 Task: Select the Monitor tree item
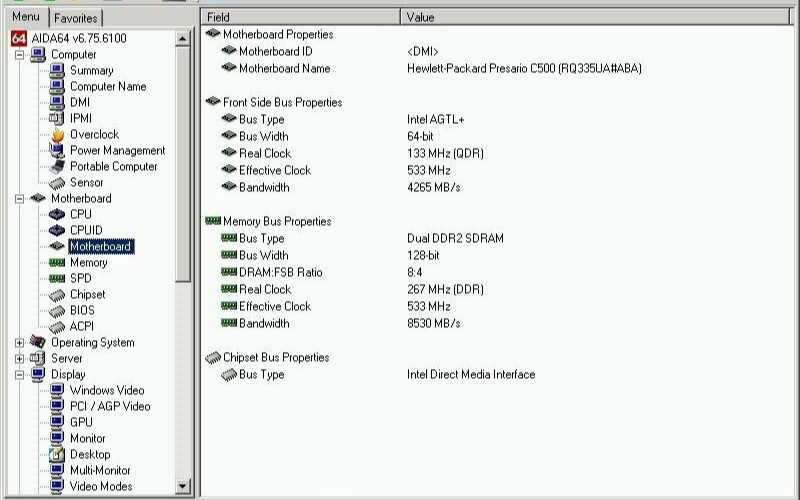pos(87,438)
